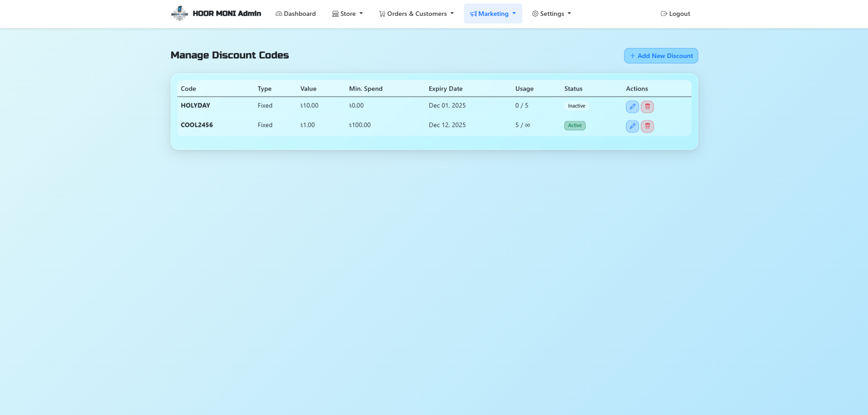Open the Marketing dropdown

[x=493, y=14]
